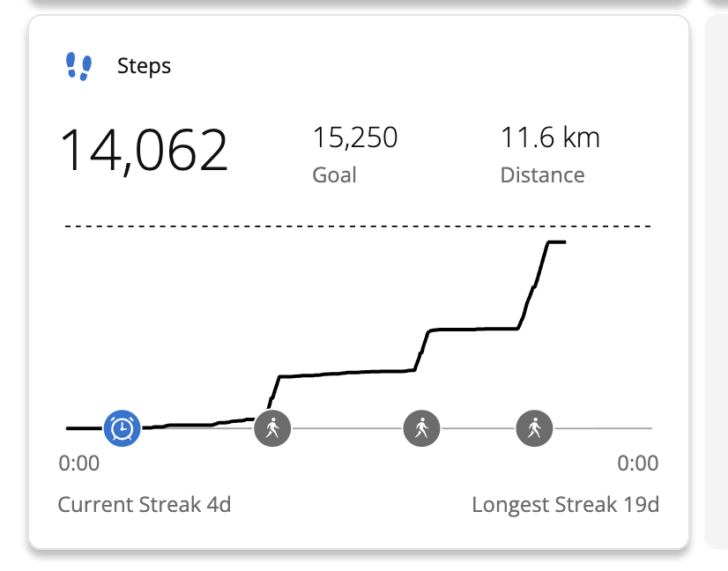
Task: Select the middle walking activity icon
Action: click(421, 428)
